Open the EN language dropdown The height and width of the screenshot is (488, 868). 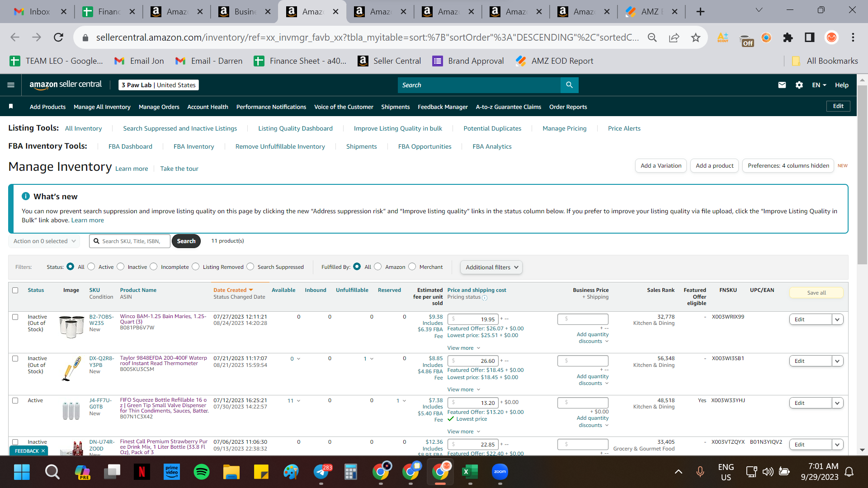pos(819,85)
